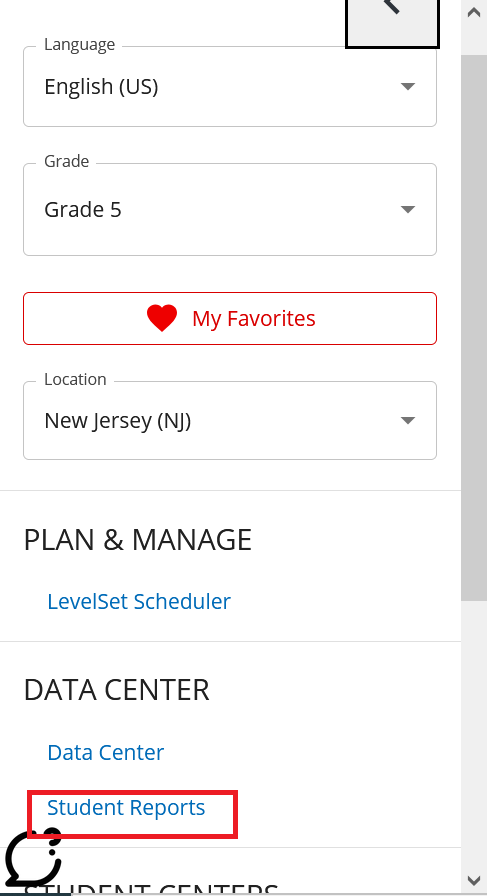Image resolution: width=498 pixels, height=896 pixels.
Task: Expand the Grade 5 selector
Action: [x=230, y=210]
